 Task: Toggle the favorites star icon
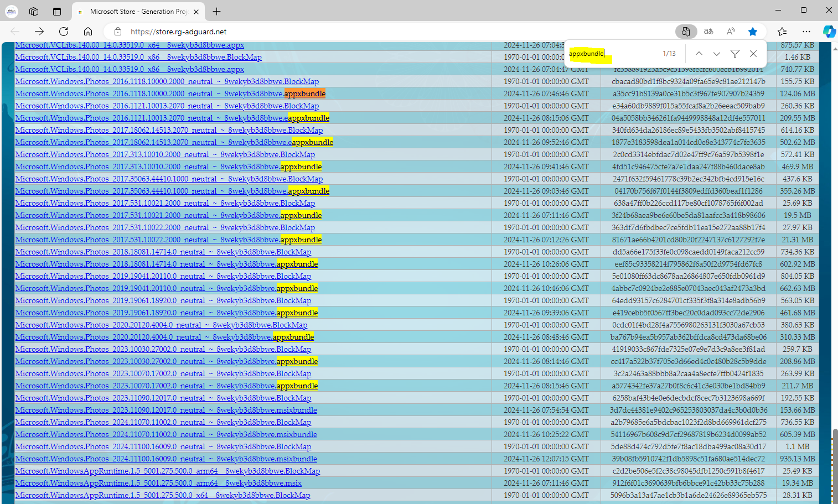point(753,32)
